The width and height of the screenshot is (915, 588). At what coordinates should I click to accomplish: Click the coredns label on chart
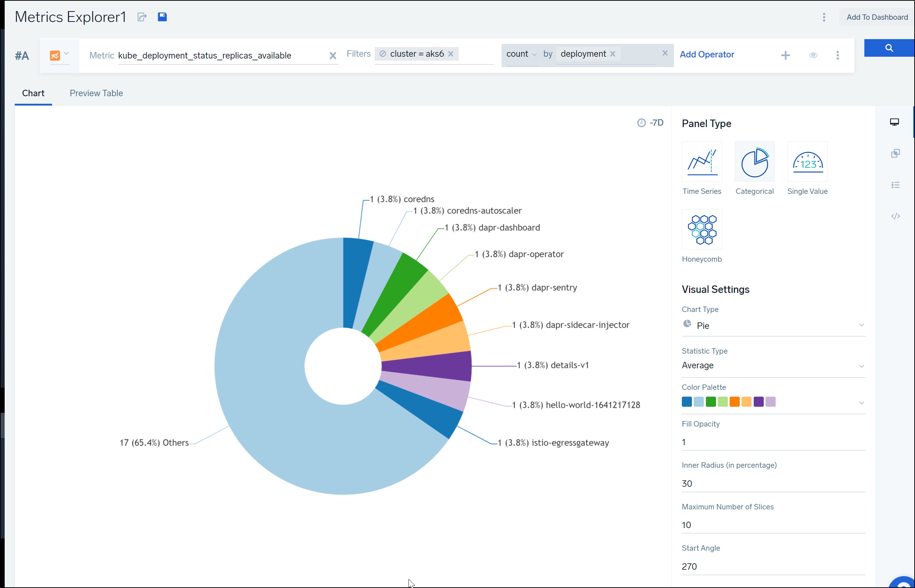(x=402, y=199)
